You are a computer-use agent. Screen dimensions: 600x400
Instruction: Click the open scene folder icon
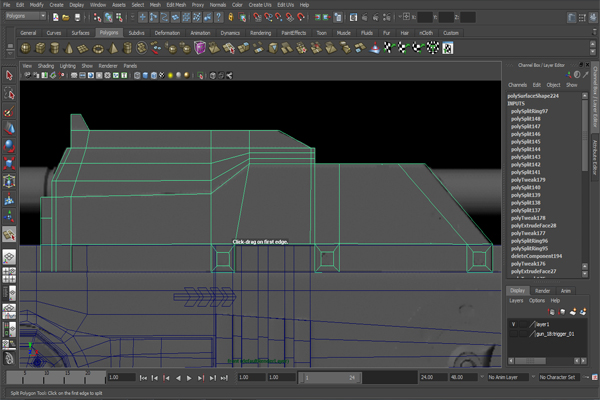66,17
